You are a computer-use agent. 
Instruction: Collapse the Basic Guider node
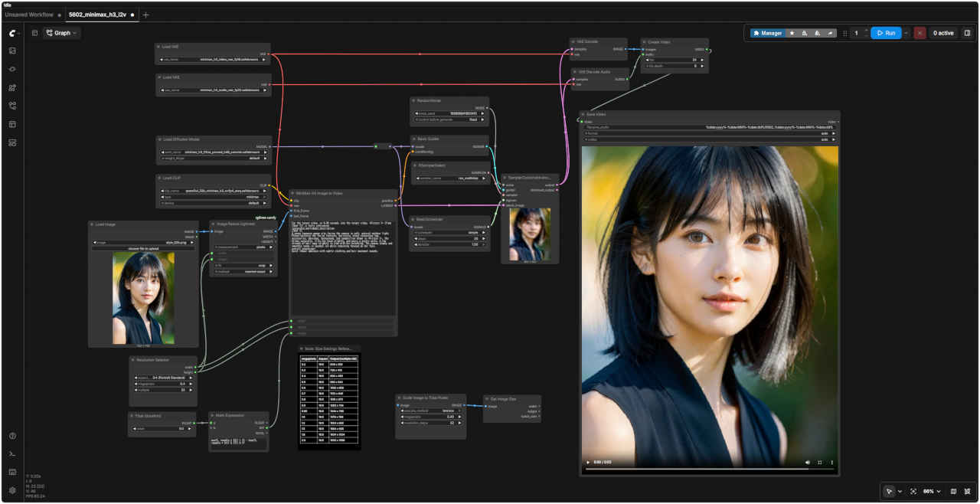click(413, 139)
